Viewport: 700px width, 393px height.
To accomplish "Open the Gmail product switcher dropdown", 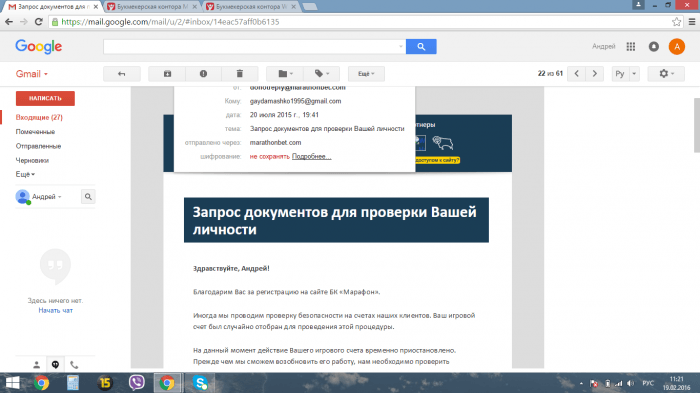I will (x=32, y=74).
